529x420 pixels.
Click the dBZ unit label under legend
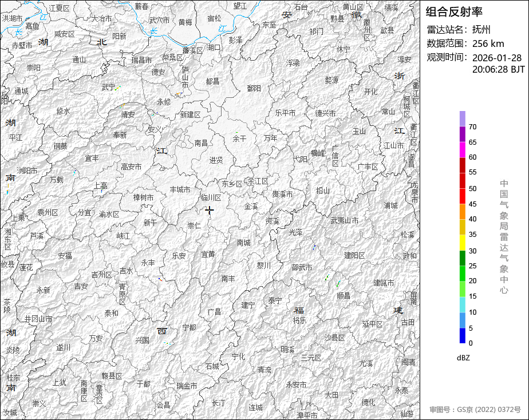click(x=463, y=358)
